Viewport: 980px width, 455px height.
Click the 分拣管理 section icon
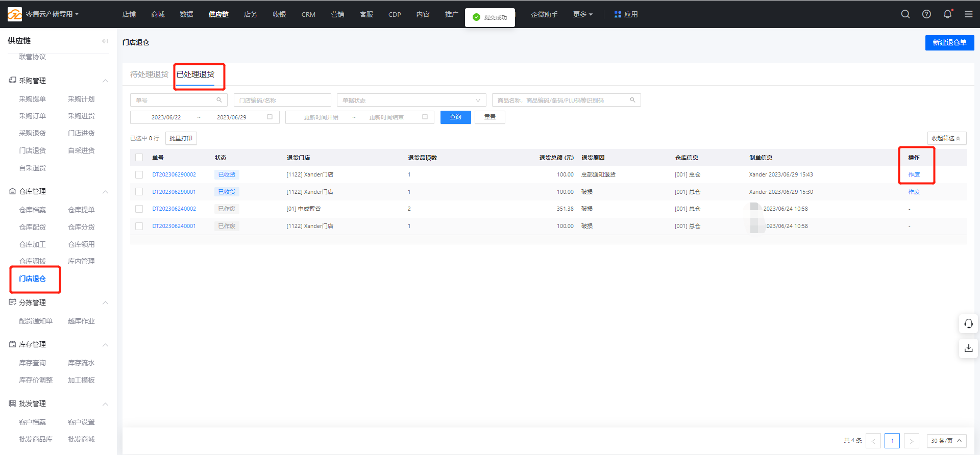[x=13, y=302]
